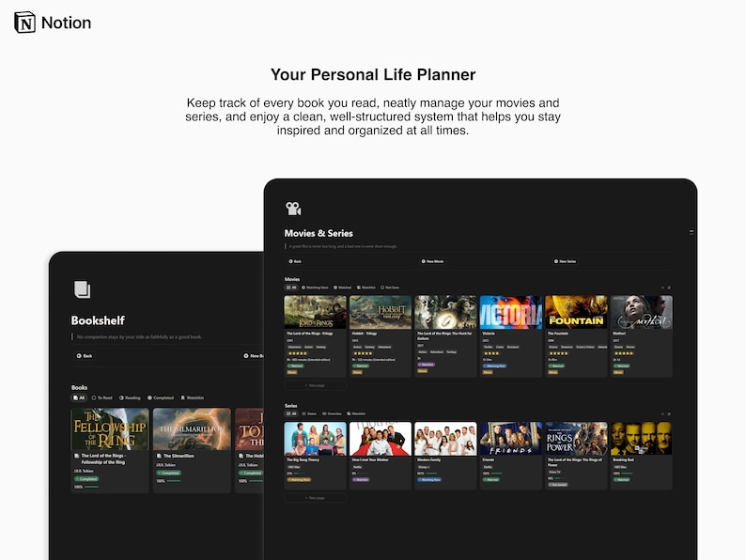
Task: Click 'The Silmarillion' book title text
Action: 179,456
